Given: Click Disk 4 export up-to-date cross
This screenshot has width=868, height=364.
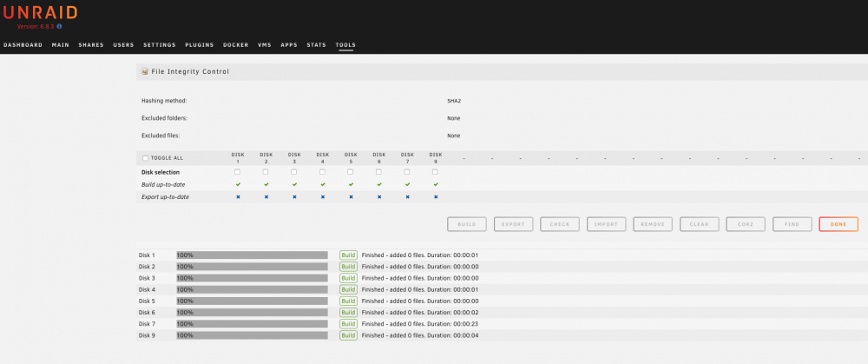Looking at the screenshot, I should 323,196.
